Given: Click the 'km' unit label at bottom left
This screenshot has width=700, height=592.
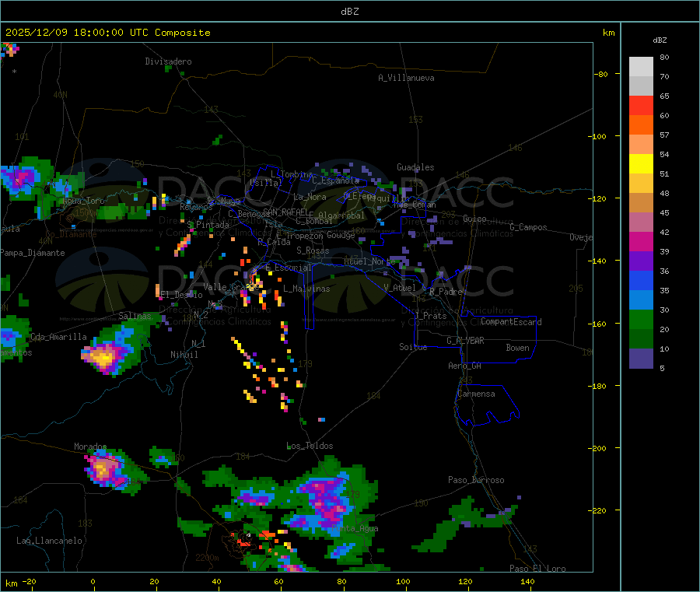Looking at the screenshot, I should point(12,583).
